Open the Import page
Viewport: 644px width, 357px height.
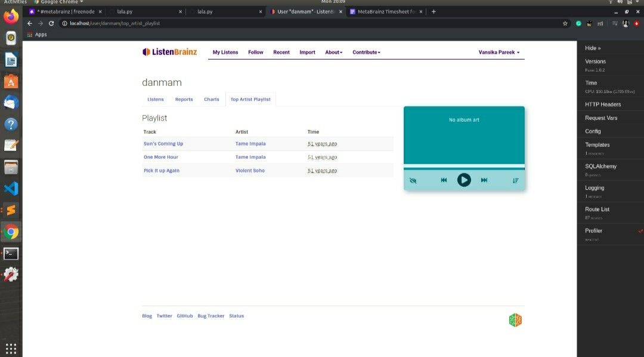tap(307, 52)
